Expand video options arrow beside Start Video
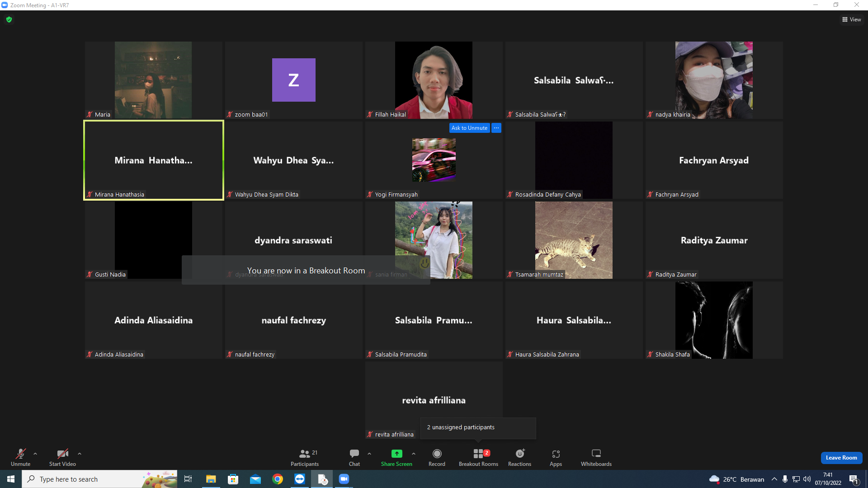The image size is (868, 488). coord(80,454)
